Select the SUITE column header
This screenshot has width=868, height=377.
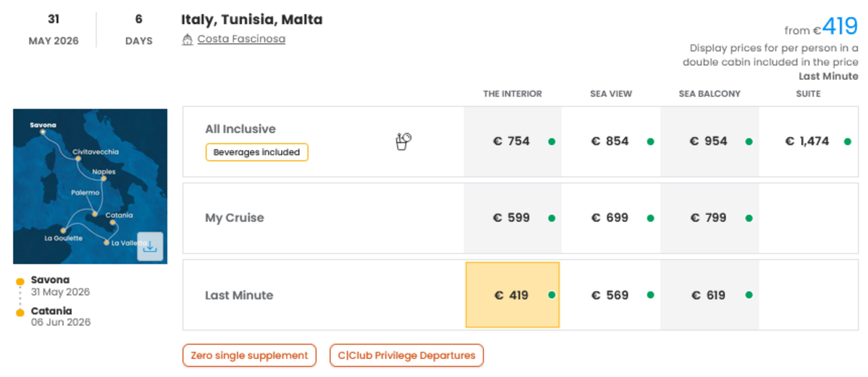(x=808, y=93)
